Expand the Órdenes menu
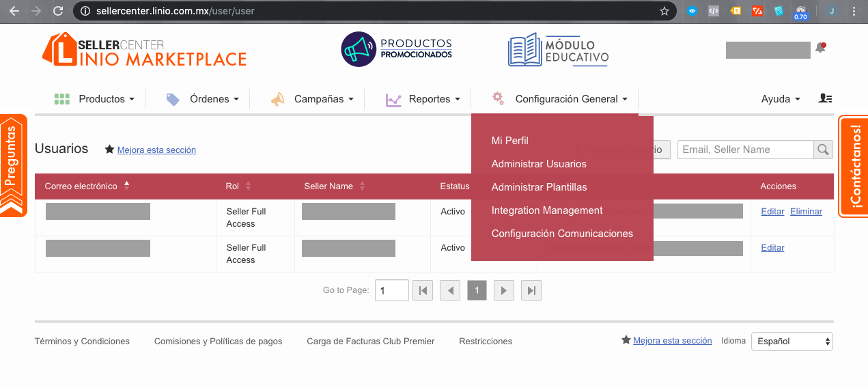This screenshot has height=390, width=868. (214, 99)
